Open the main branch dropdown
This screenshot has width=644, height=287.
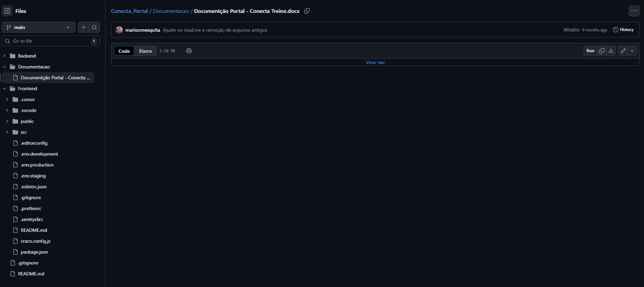pyautogui.click(x=38, y=27)
